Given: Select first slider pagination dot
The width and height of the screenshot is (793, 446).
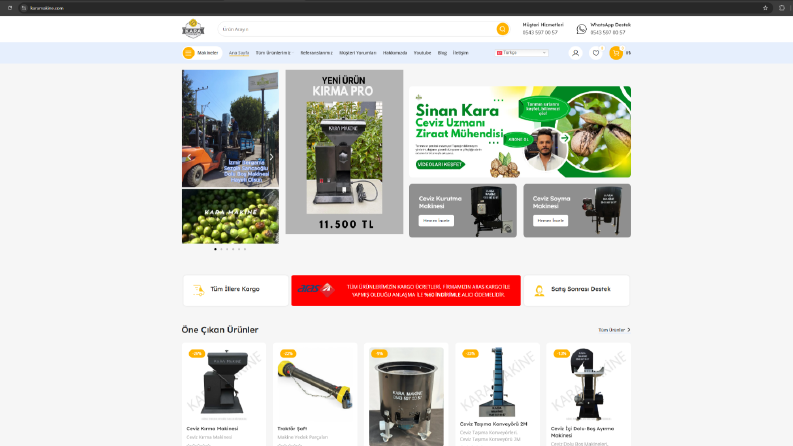Looking at the screenshot, I should (215, 249).
